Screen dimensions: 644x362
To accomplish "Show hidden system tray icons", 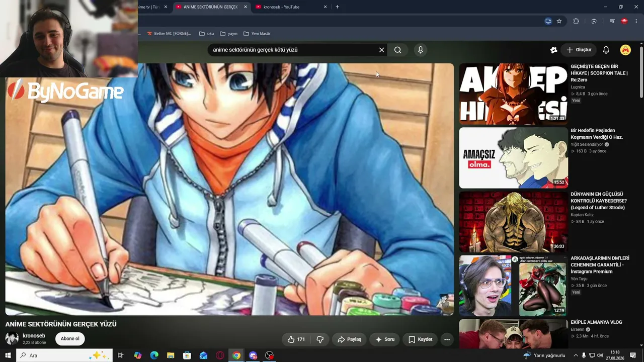I will coord(576,355).
